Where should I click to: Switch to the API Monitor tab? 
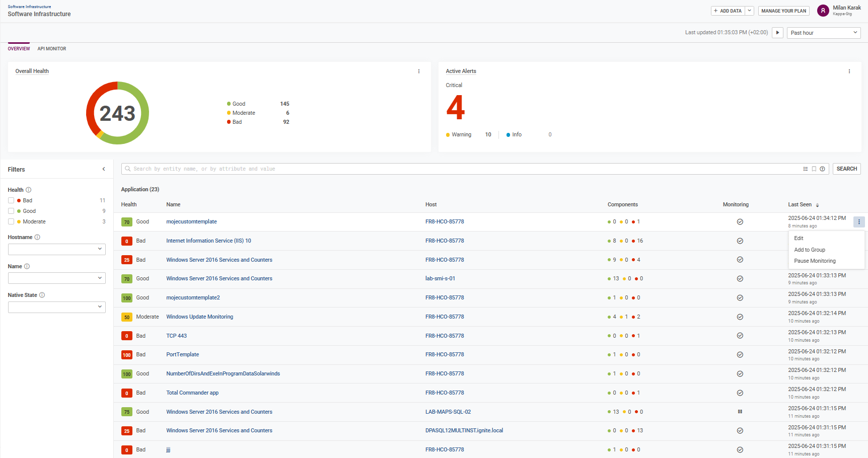point(52,49)
